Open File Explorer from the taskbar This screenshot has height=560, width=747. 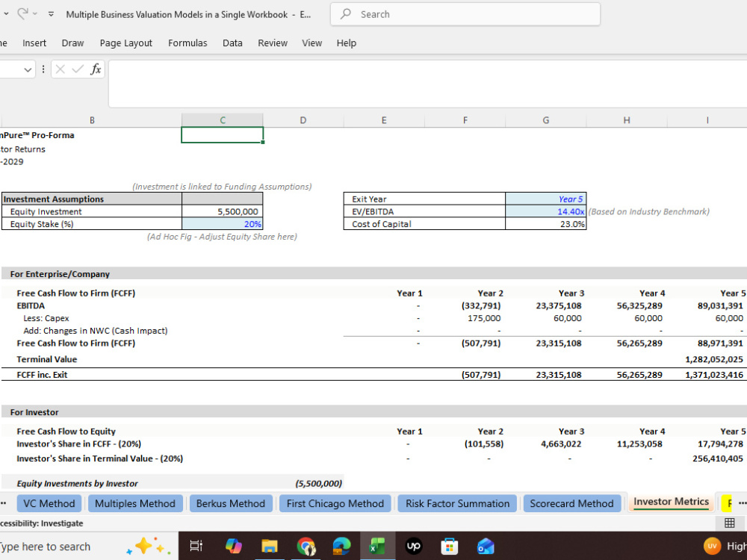(x=270, y=547)
